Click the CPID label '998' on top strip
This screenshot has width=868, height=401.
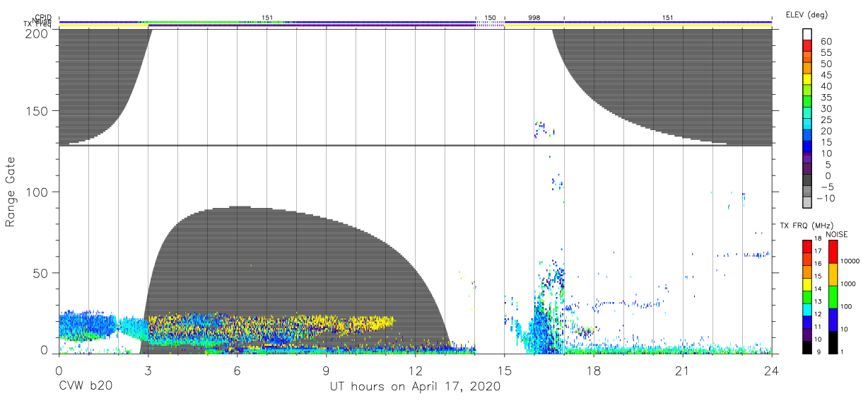[534, 17]
